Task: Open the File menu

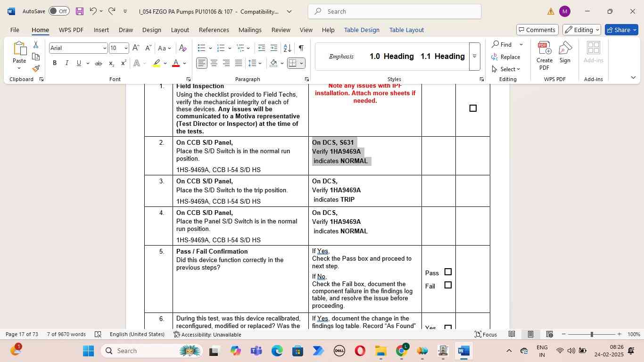Action: click(x=15, y=30)
